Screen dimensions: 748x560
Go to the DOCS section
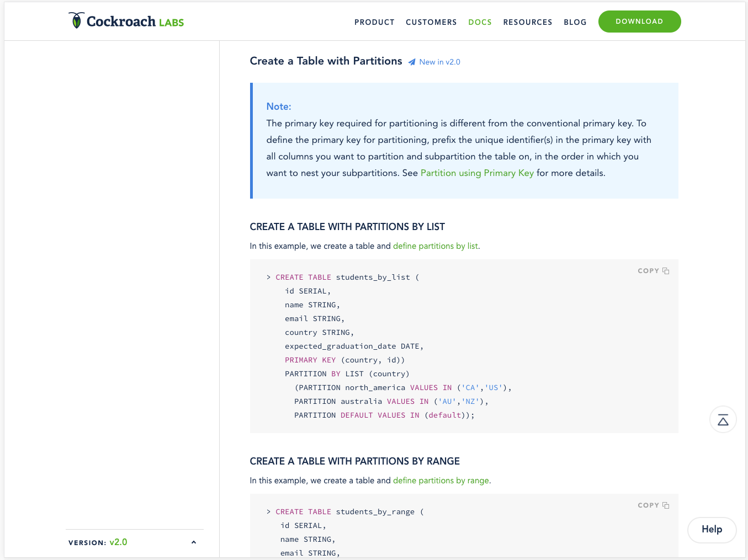coord(480,22)
